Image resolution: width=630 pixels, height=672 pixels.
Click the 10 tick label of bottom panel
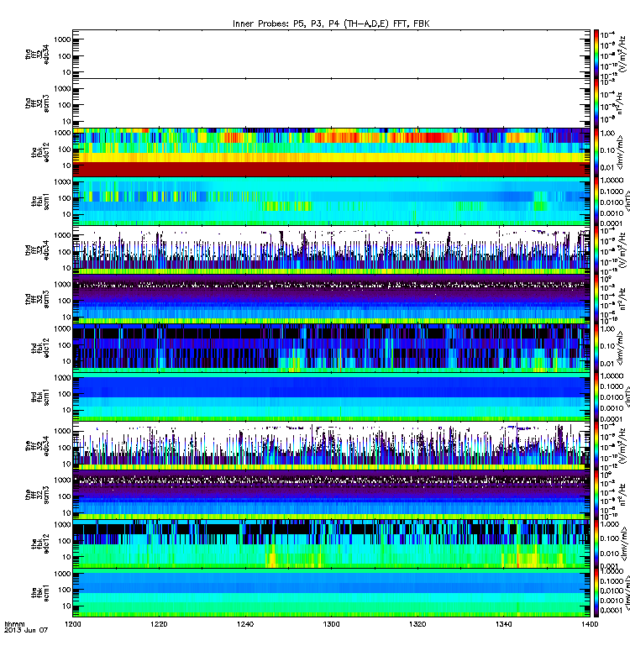tap(66, 606)
